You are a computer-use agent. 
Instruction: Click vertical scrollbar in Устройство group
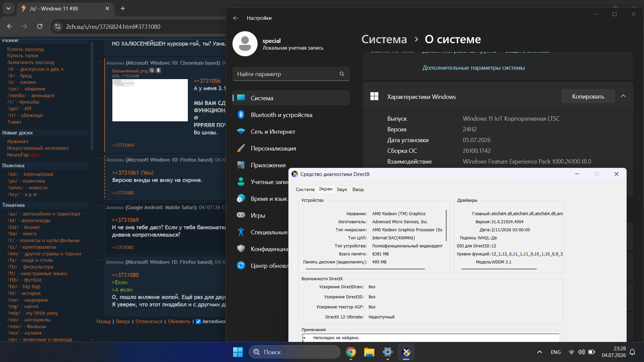pos(446,225)
